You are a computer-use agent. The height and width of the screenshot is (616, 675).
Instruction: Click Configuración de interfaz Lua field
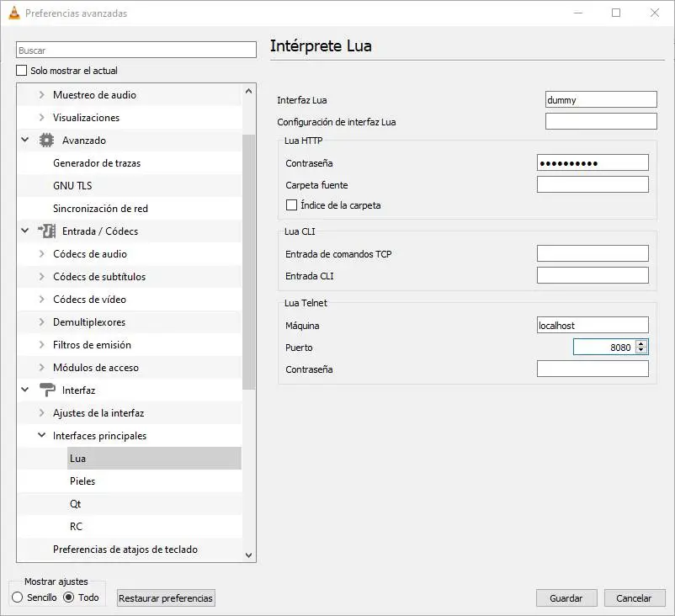(601, 121)
